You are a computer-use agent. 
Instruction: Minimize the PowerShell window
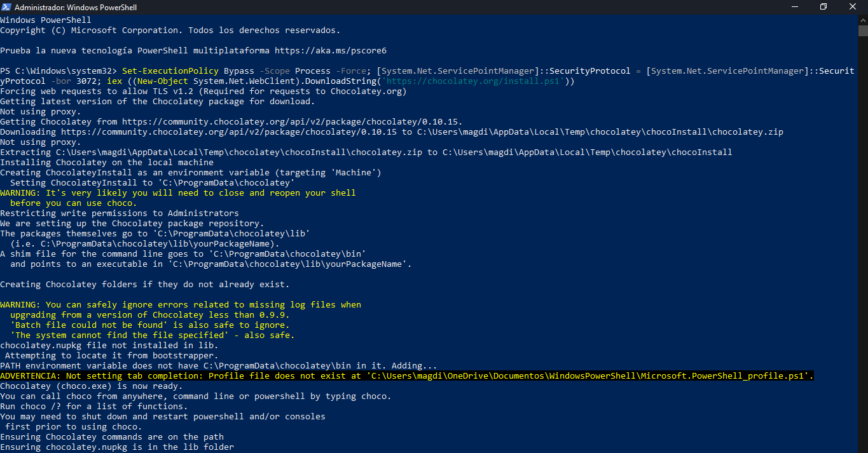[x=794, y=7]
